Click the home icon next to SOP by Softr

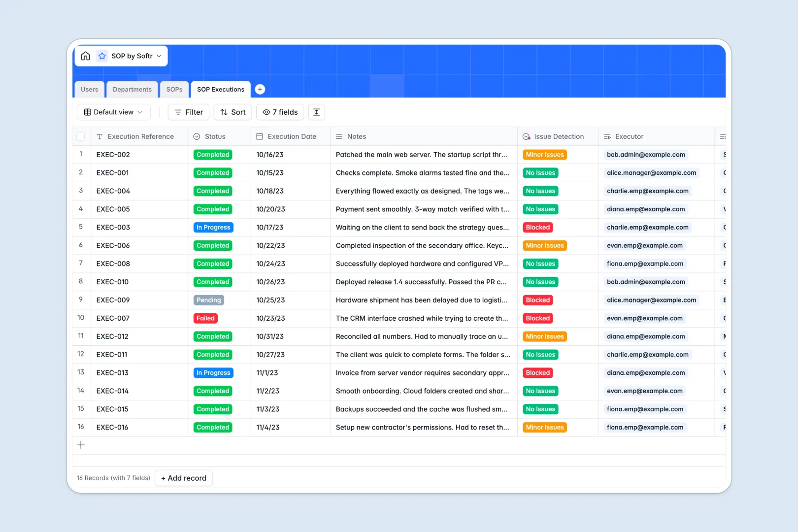(x=85, y=56)
